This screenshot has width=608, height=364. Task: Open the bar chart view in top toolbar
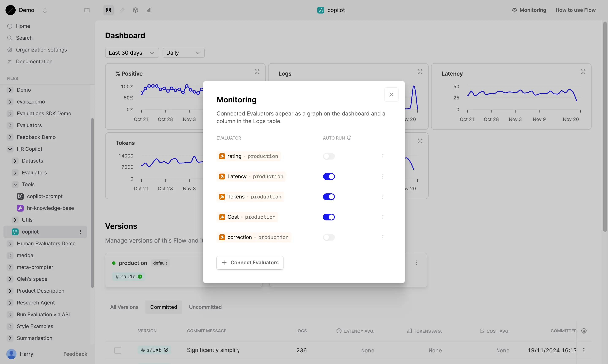pos(149,10)
